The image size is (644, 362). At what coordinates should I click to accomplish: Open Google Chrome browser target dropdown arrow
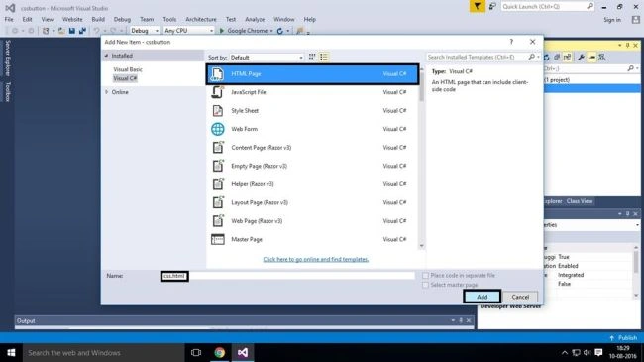[271, 31]
